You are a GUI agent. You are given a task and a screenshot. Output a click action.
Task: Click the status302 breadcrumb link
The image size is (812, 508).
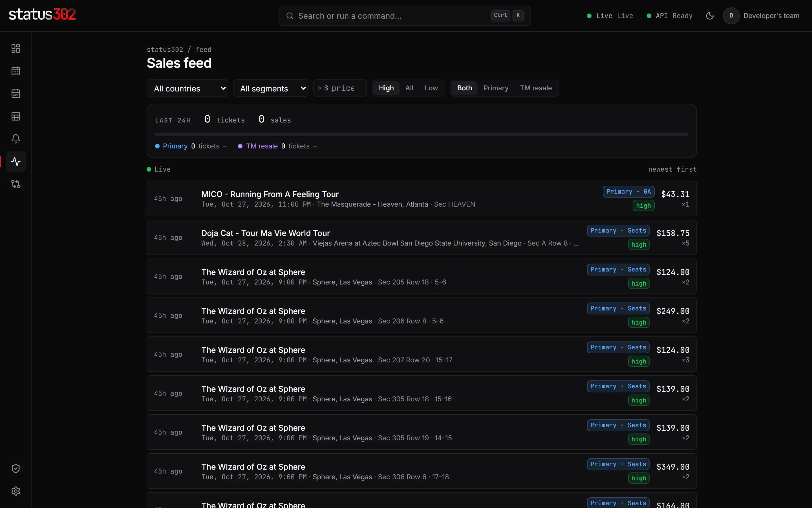point(165,50)
